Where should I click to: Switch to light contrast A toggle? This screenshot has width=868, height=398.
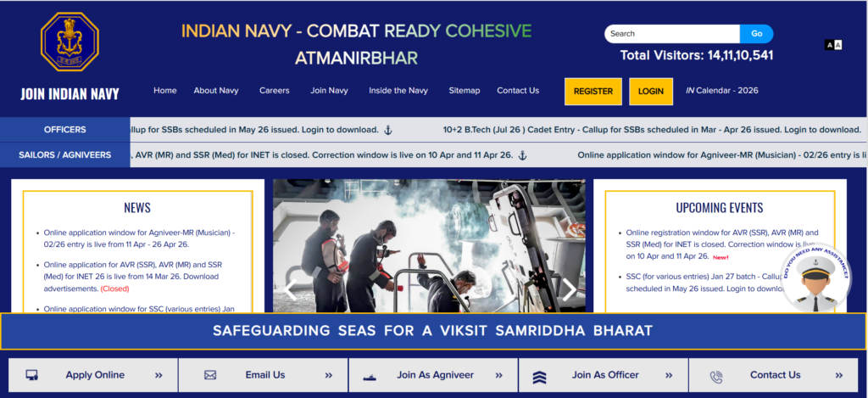pyautogui.click(x=838, y=45)
